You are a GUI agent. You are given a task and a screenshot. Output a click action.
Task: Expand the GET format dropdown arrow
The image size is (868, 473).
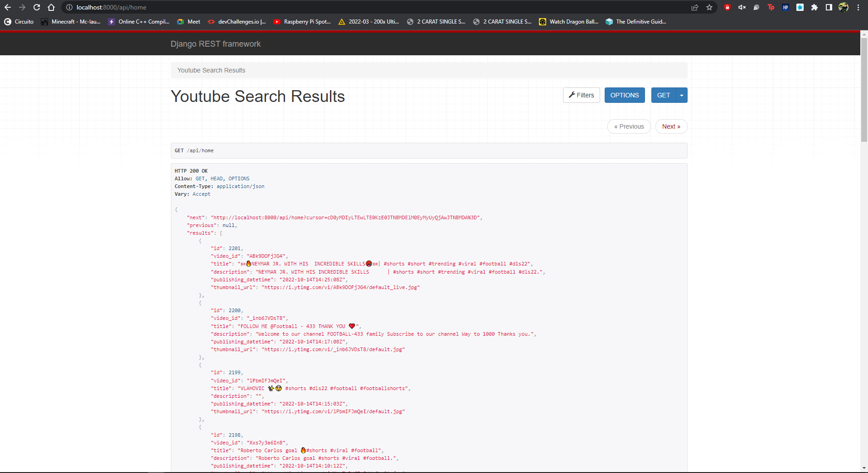(x=681, y=95)
